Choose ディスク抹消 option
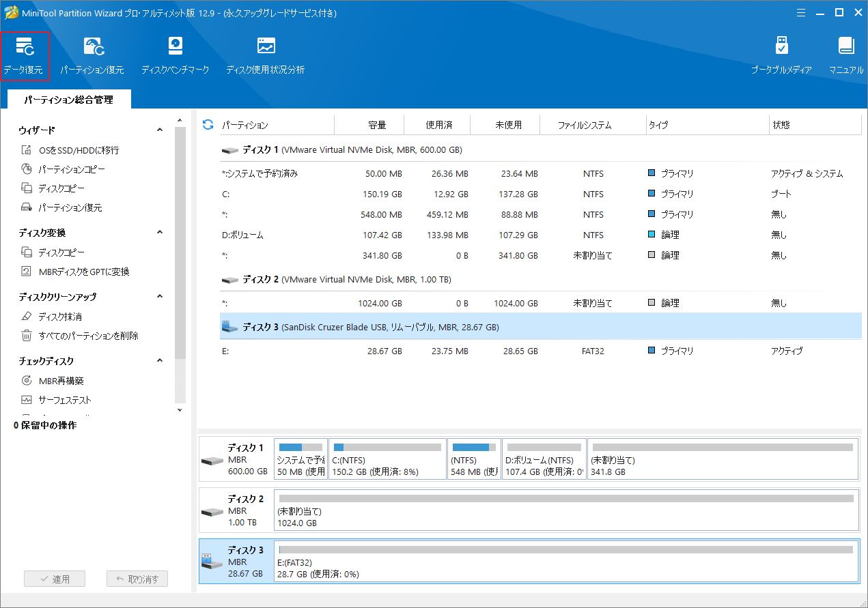The width and height of the screenshot is (868, 608). 51,317
